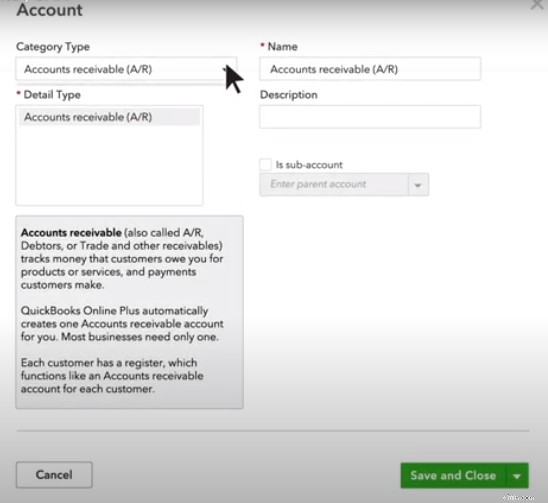Click the 'Category Type' label

[53, 46]
